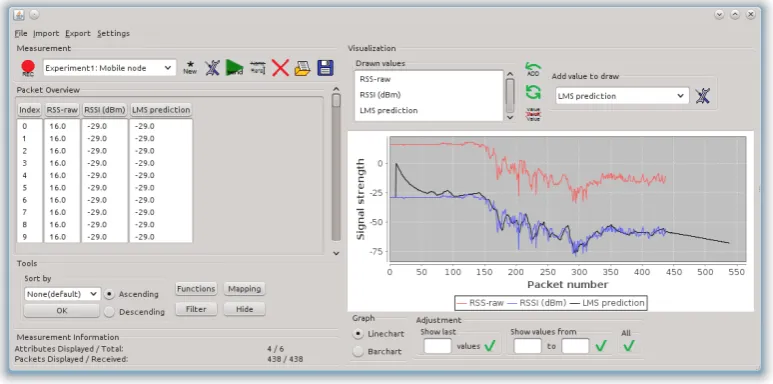Apply Show values from range with its green checkmark
Screen dimensions: 773x384
[x=601, y=346]
